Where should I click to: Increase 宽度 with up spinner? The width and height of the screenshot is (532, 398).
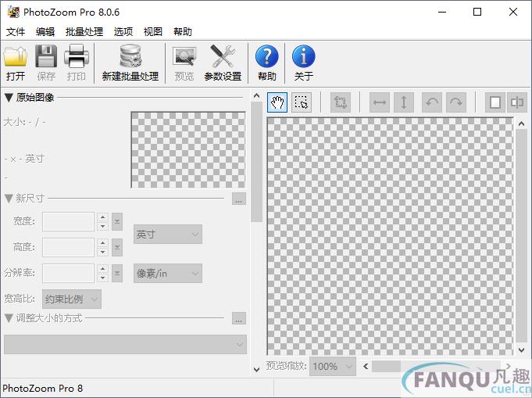102,217
